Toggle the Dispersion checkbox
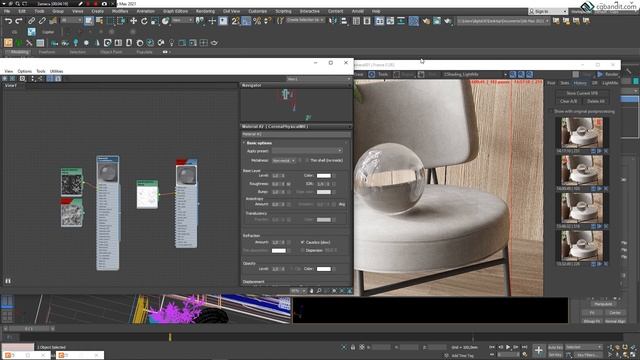The width and height of the screenshot is (640, 360). point(302,250)
